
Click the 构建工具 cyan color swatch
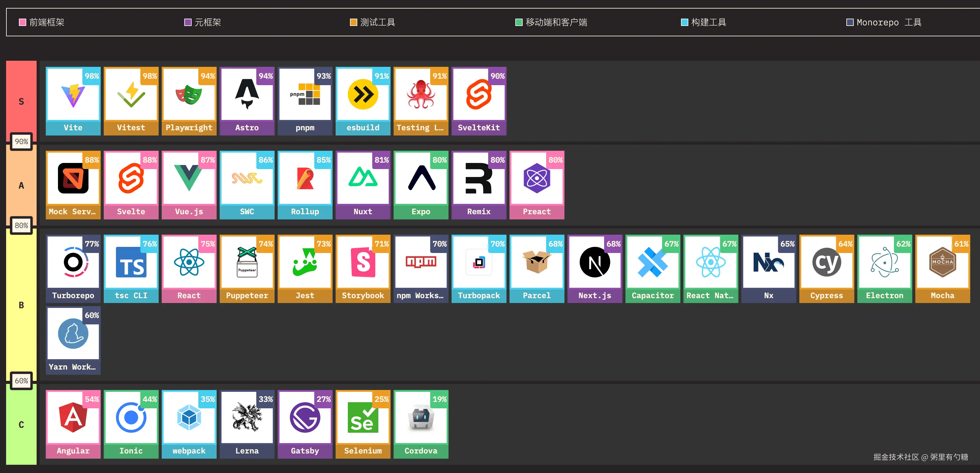(x=684, y=23)
